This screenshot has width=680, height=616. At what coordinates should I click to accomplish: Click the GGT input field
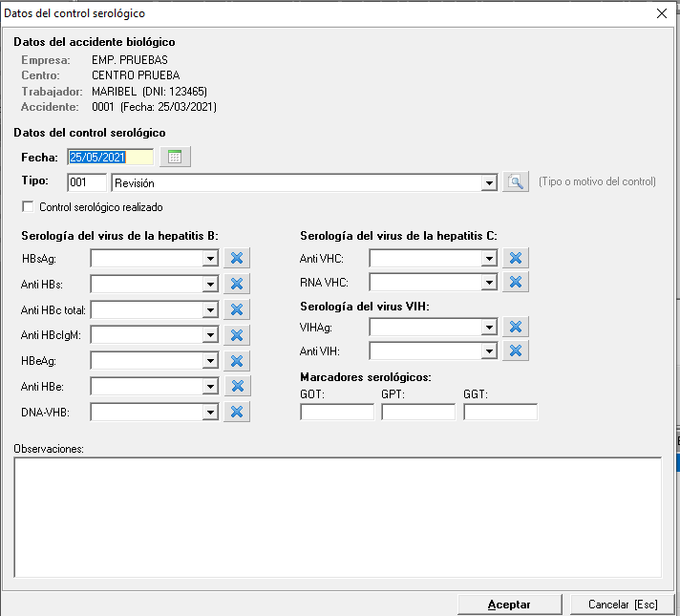click(x=500, y=413)
